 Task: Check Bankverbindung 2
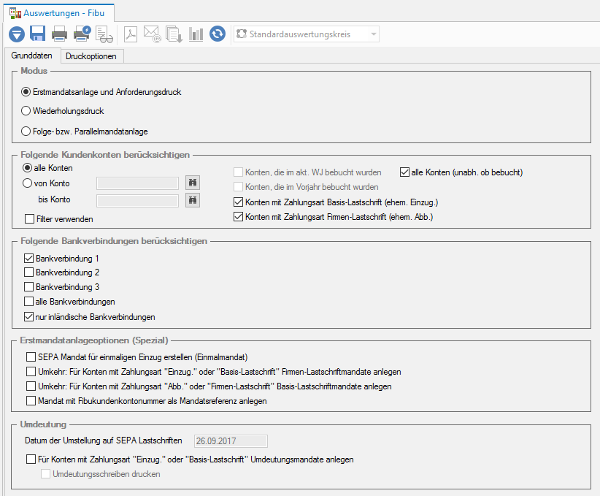tap(29, 272)
